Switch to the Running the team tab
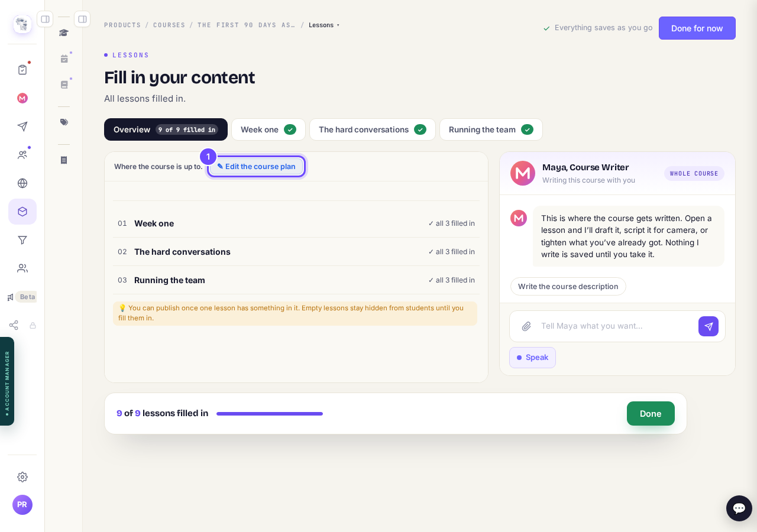This screenshot has width=757, height=532. coord(491,129)
